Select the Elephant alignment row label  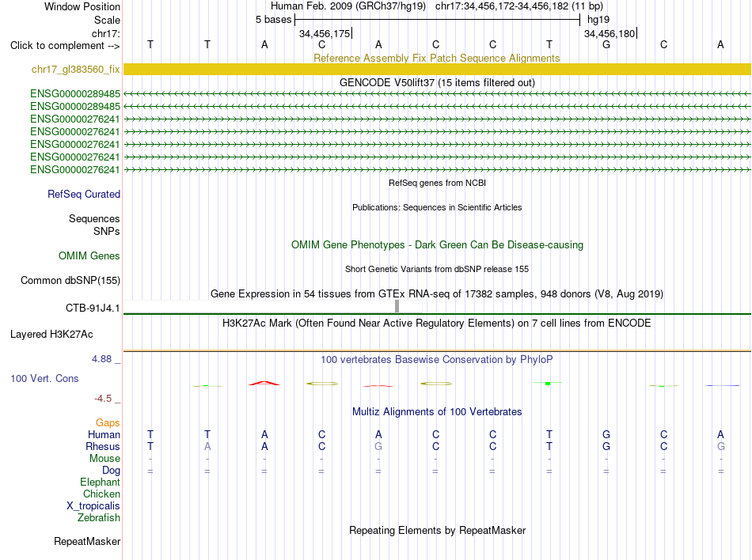pyautogui.click(x=100, y=482)
